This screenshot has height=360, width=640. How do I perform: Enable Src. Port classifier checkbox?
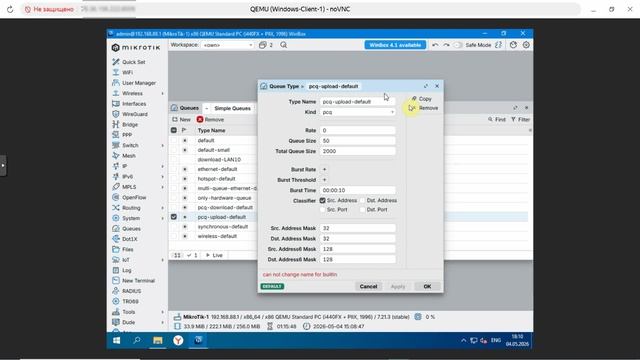[322, 209]
